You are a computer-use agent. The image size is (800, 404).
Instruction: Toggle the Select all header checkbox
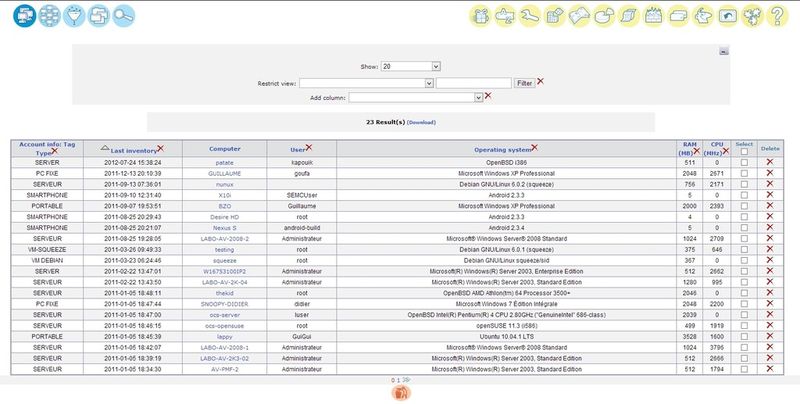(744, 152)
